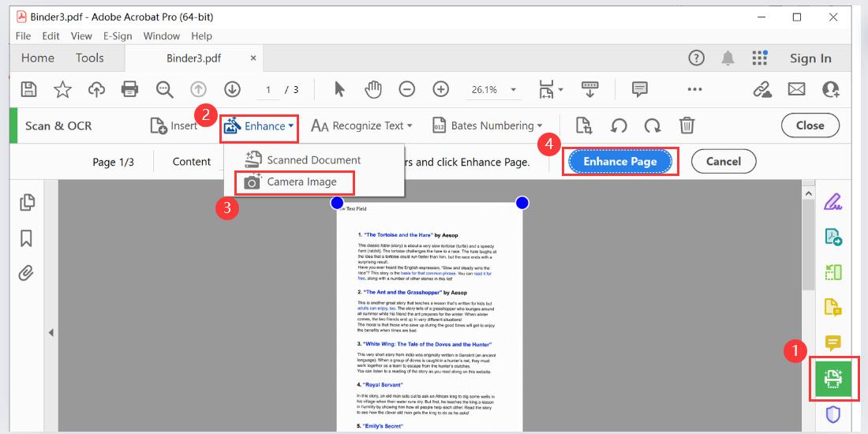
Task: Open the Attachments paperclip panel
Action: (28, 273)
